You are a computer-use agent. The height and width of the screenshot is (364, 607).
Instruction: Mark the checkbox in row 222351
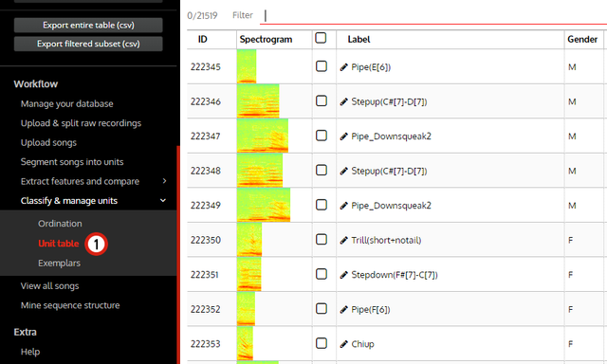pos(322,274)
